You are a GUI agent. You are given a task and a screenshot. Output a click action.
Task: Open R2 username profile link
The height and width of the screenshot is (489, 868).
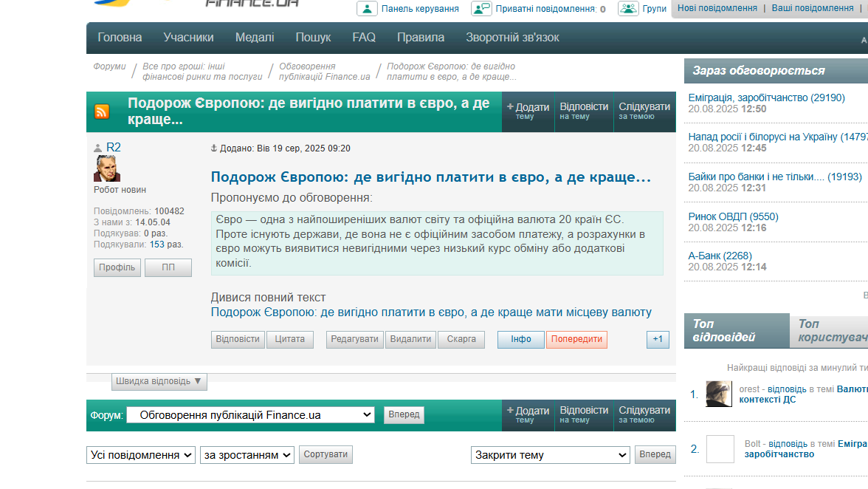[114, 147]
